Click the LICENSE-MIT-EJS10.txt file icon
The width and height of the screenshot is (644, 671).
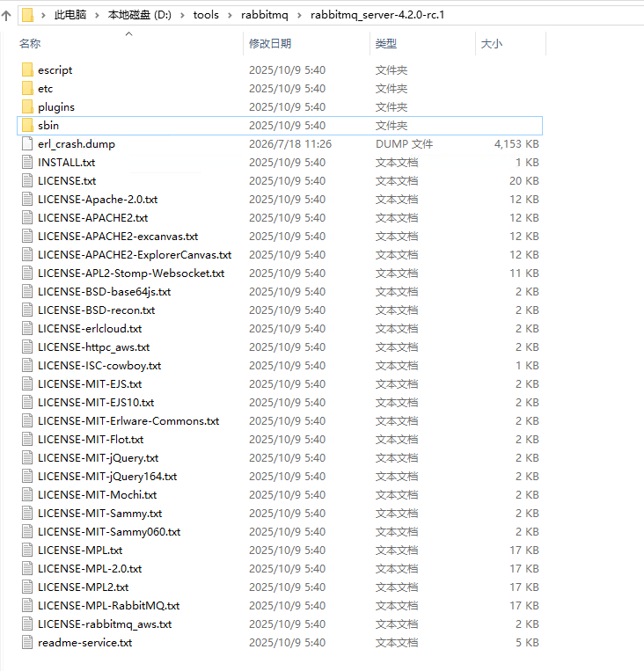(x=27, y=402)
